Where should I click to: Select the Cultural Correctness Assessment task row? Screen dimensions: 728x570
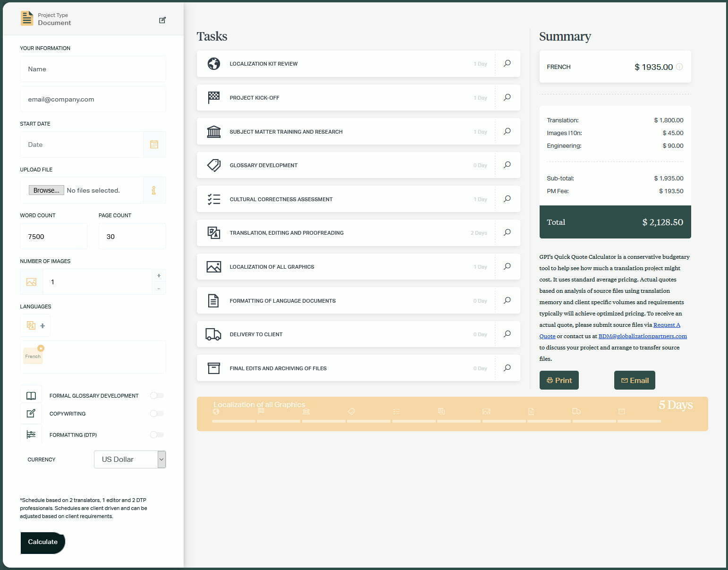tap(281, 199)
